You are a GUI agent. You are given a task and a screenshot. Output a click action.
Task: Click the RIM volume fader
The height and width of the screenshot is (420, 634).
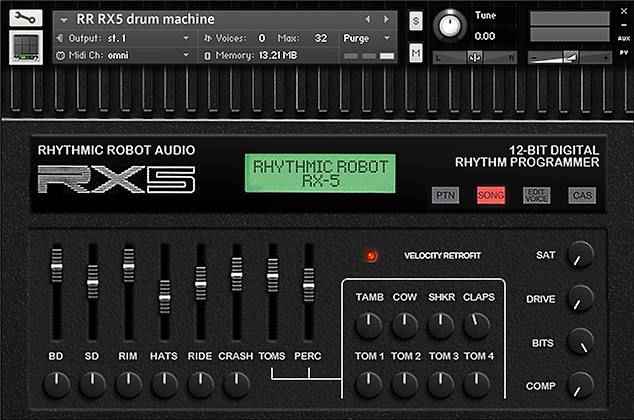pyautogui.click(x=129, y=266)
